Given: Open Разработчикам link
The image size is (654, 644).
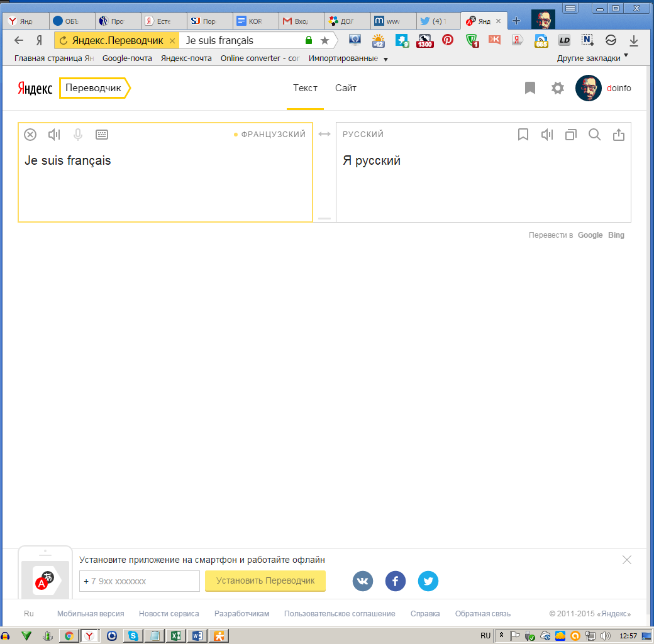Looking at the screenshot, I should (x=242, y=614).
